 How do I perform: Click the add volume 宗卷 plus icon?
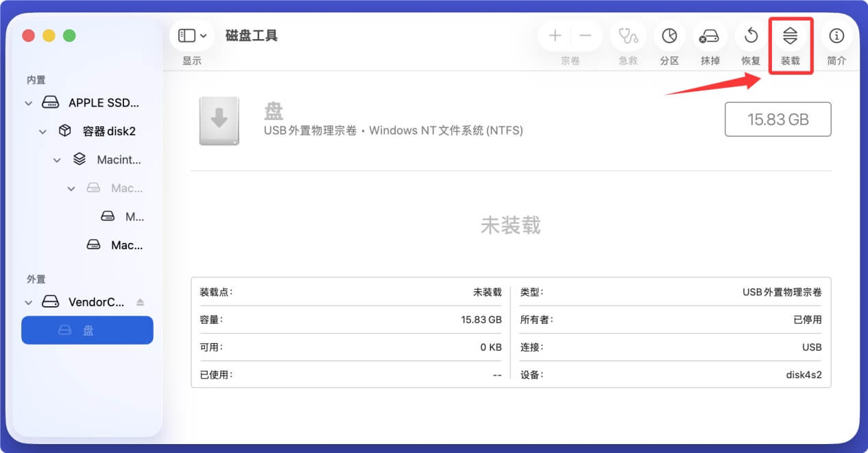pyautogui.click(x=554, y=36)
